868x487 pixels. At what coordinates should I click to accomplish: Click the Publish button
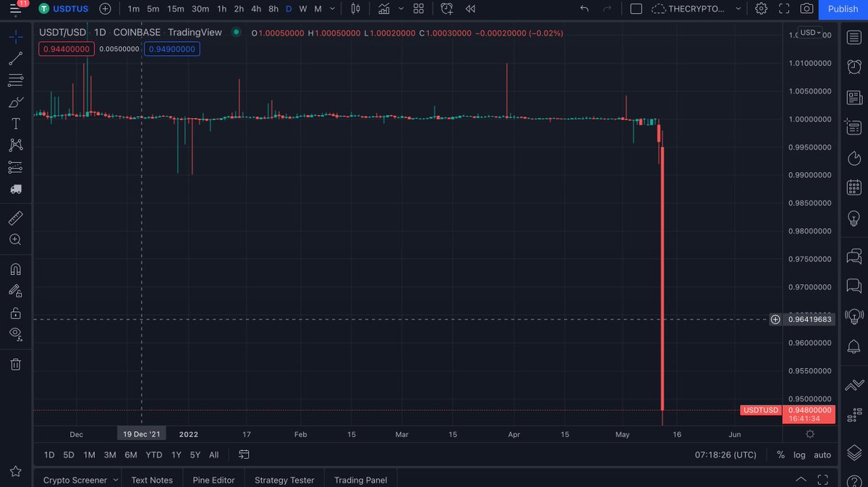click(x=843, y=9)
